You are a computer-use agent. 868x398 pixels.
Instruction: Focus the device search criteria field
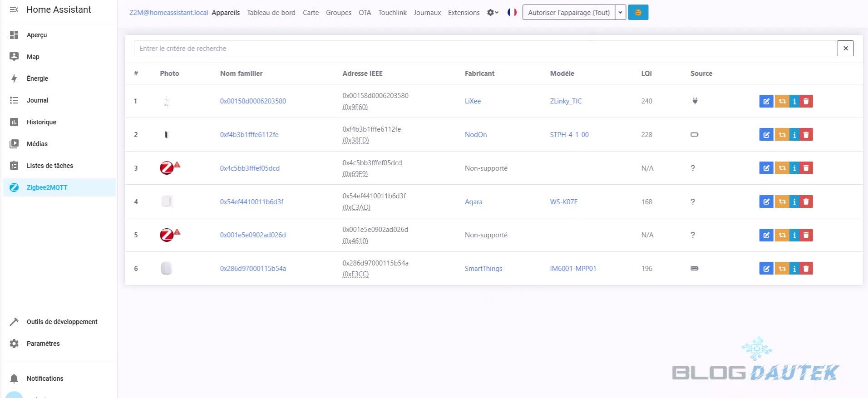coord(485,49)
